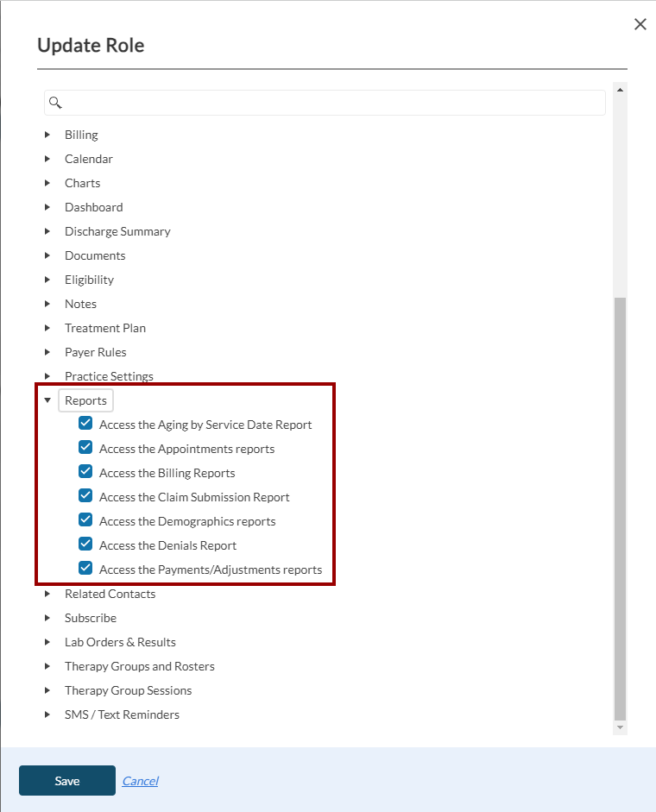
Task: Expand the Lab Orders & Results arrow
Action: point(47,642)
